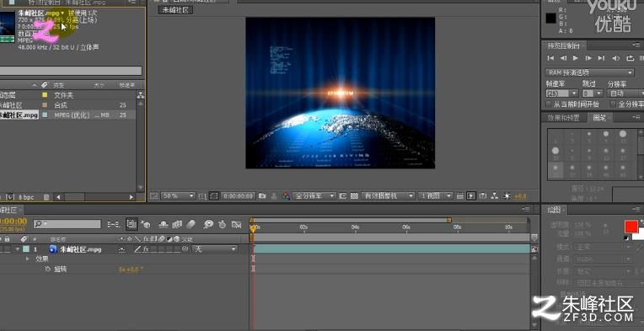Toggle the live update timeline button
This screenshot has height=331, width=644.
tap(131, 224)
